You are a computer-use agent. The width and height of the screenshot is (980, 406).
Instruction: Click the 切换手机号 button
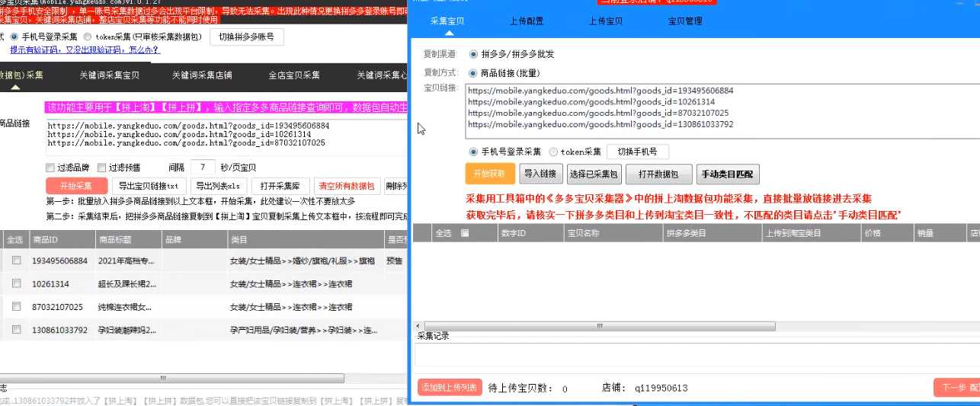coord(637,152)
